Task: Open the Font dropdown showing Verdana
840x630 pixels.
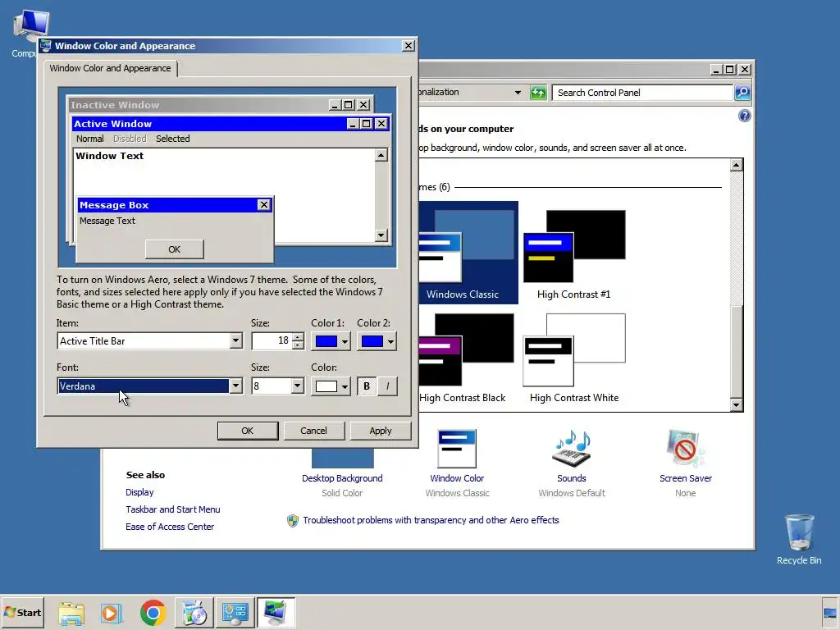Action: click(x=235, y=386)
